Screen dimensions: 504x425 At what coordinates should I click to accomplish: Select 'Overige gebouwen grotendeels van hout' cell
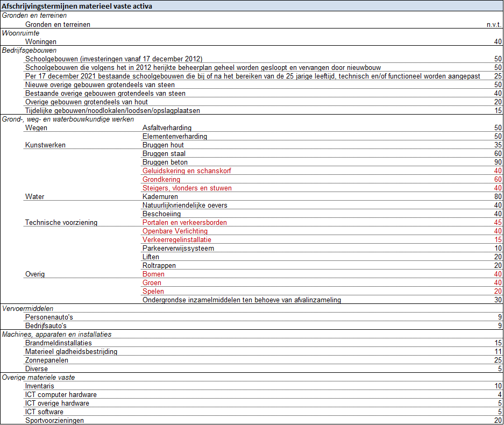point(87,102)
